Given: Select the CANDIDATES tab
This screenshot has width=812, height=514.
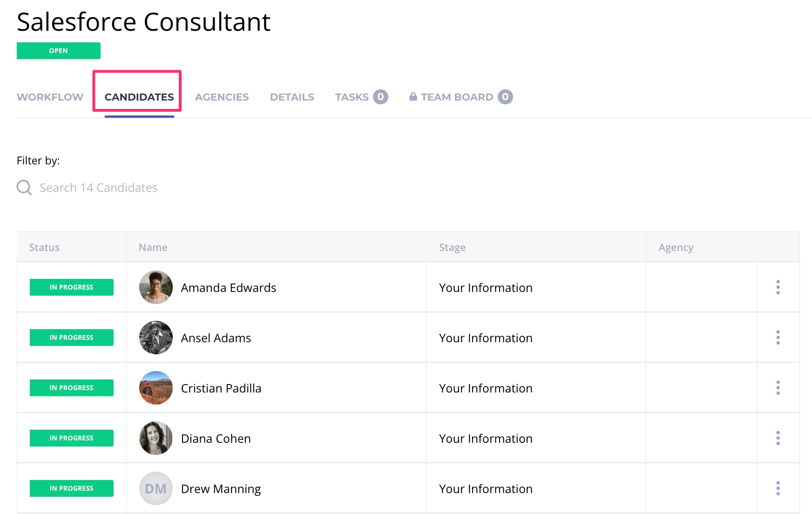Looking at the screenshot, I should coord(139,97).
